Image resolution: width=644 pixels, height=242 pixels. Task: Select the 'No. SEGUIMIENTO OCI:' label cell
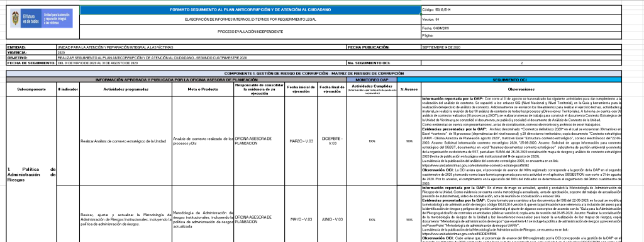tap(384, 63)
